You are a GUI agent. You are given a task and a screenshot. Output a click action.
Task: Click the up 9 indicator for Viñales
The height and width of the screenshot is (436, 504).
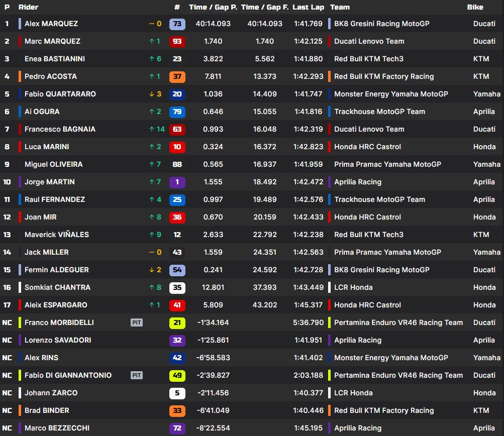(155, 235)
